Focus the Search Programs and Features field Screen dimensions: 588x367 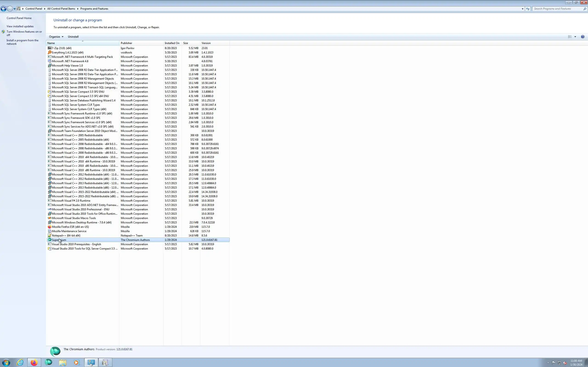556,9
